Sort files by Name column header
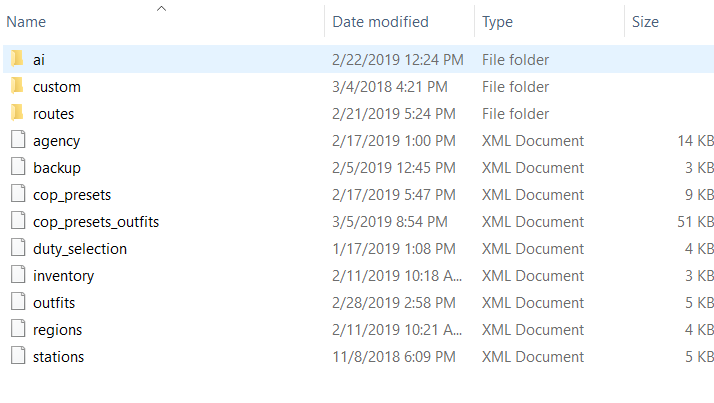714x403 pixels. tap(27, 22)
